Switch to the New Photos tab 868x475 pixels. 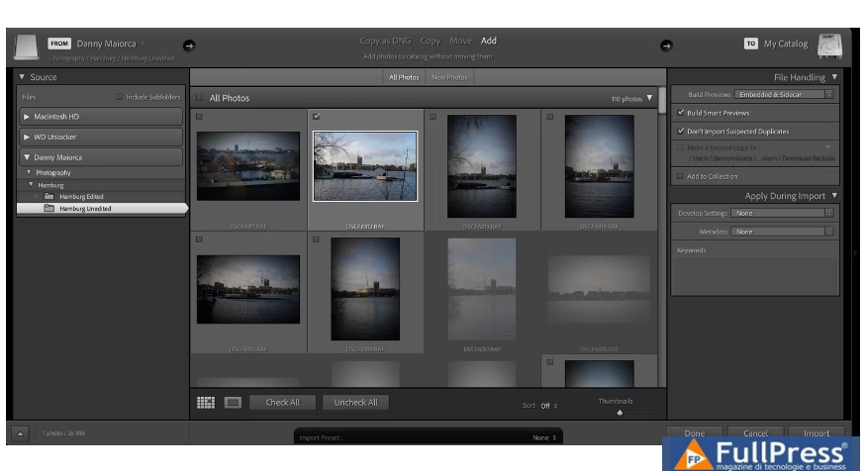[449, 77]
